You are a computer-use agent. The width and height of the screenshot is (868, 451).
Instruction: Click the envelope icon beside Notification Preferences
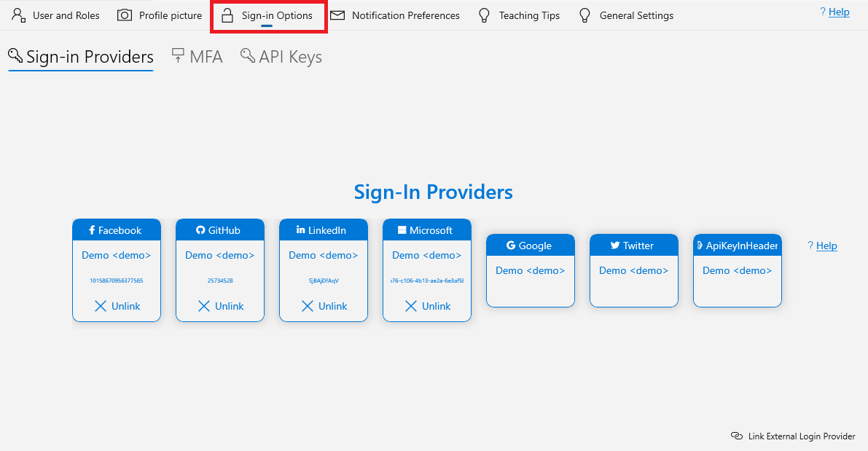[x=337, y=15]
